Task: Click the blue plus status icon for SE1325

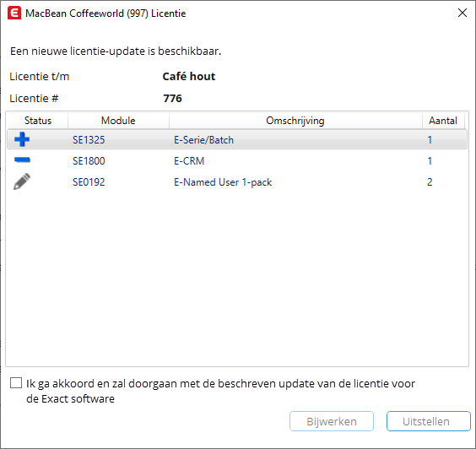Action: click(x=22, y=139)
